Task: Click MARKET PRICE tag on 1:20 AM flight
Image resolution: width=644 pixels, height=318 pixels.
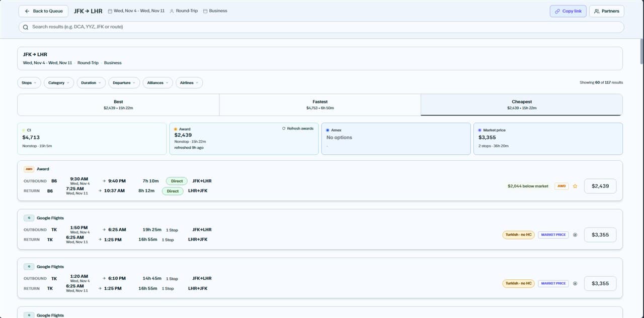Action: click(553, 283)
